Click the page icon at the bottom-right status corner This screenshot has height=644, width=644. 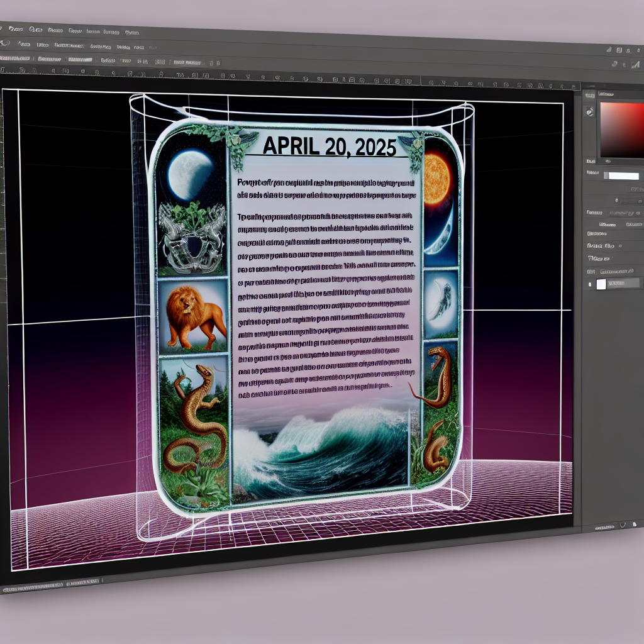(634, 524)
